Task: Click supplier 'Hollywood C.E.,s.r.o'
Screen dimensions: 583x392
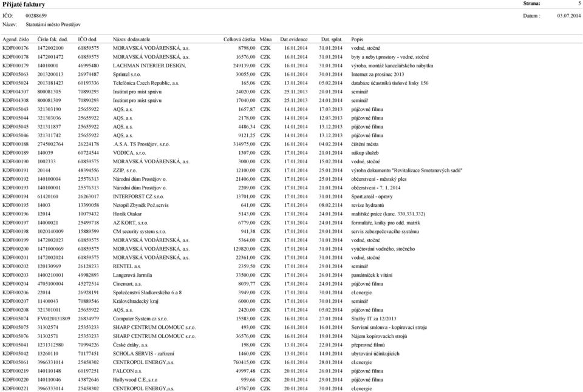Action: 135,380
